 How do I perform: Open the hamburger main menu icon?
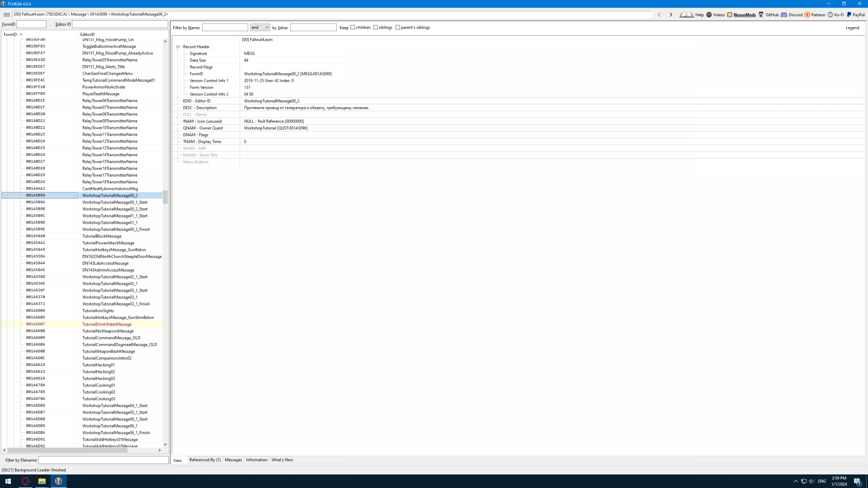pos(6,14)
